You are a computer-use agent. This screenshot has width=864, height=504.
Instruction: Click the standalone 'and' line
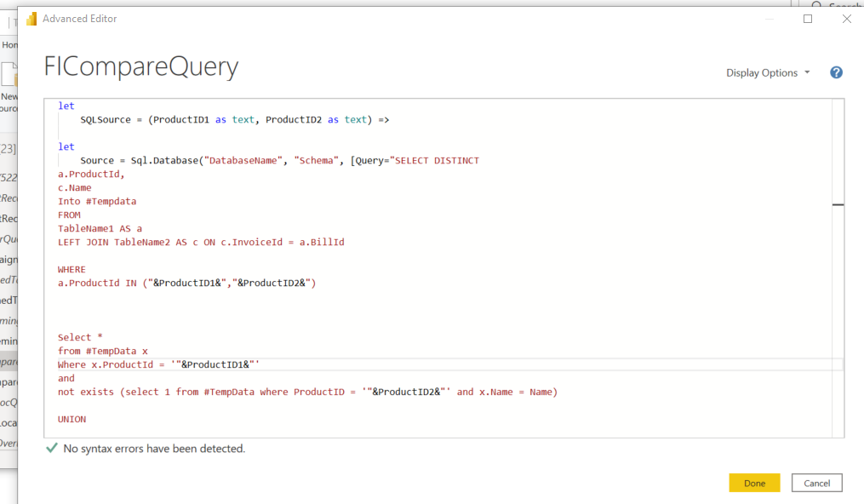(66, 378)
